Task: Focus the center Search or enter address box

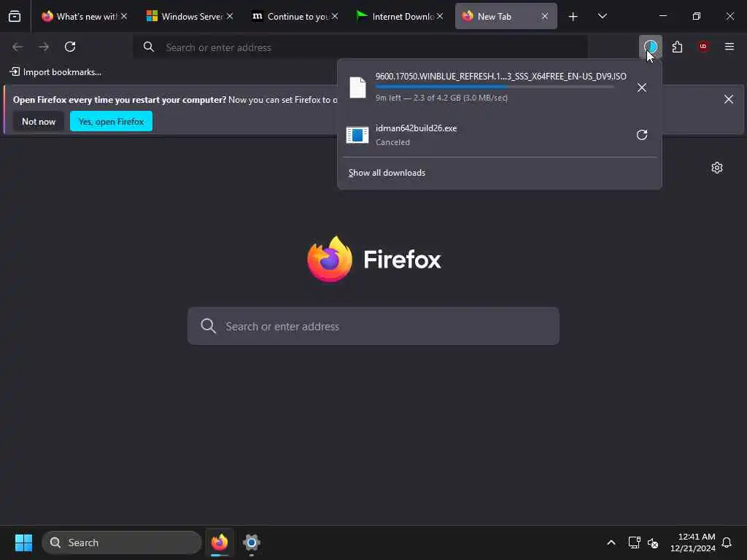Action: tap(373, 326)
